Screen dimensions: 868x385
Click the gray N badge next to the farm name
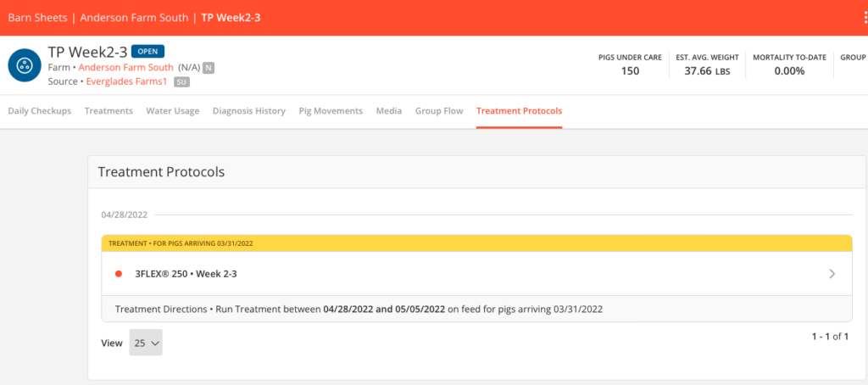pos(209,68)
